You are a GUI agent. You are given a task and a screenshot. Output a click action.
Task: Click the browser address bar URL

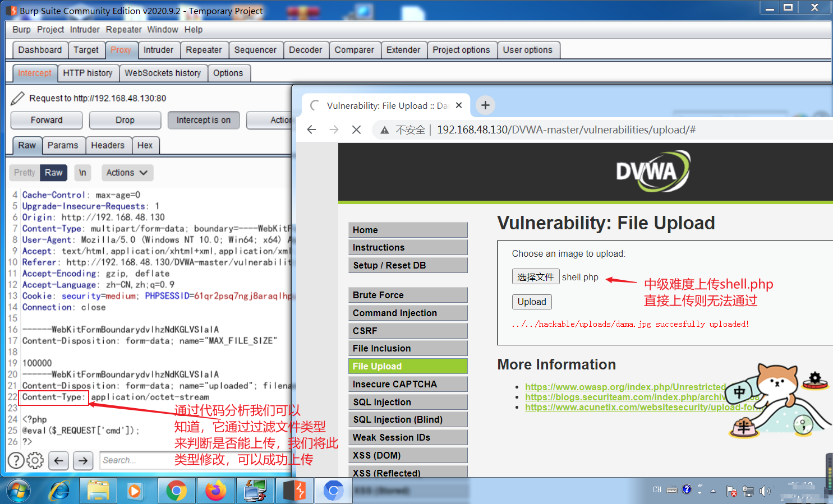567,130
